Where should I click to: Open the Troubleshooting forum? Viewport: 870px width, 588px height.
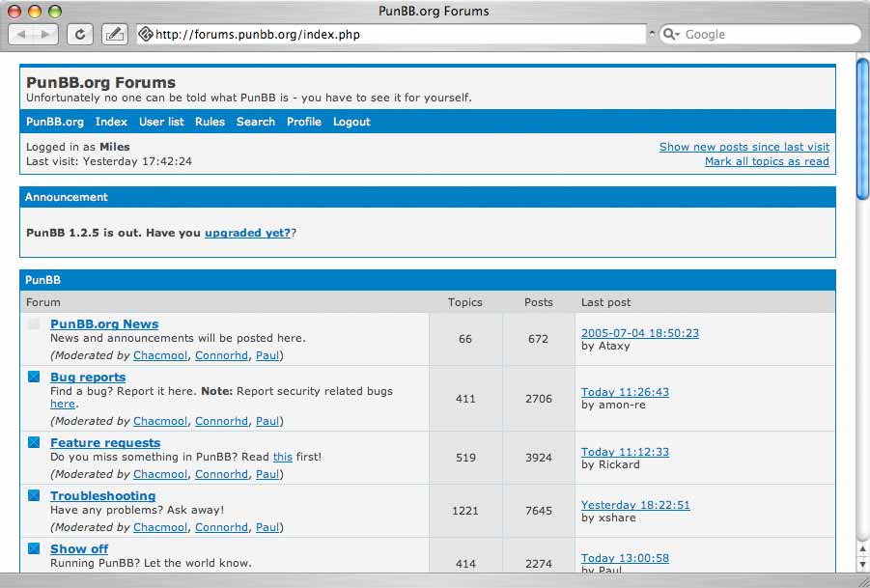click(102, 496)
